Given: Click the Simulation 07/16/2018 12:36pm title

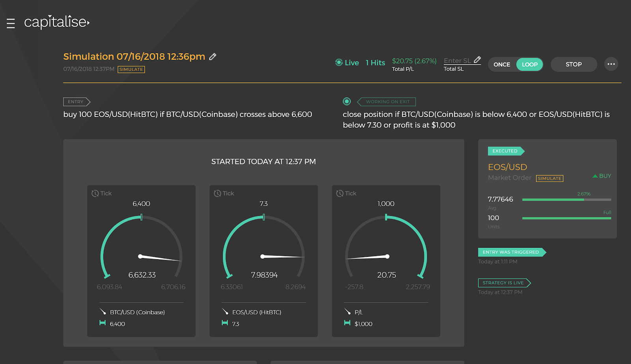Looking at the screenshot, I should click(x=134, y=57).
